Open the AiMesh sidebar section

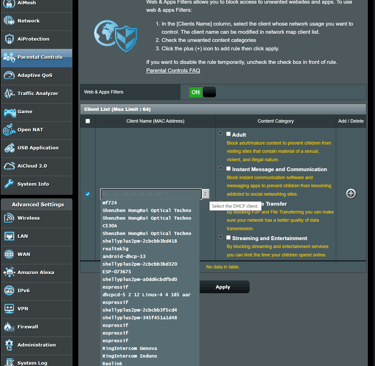coord(36,3)
